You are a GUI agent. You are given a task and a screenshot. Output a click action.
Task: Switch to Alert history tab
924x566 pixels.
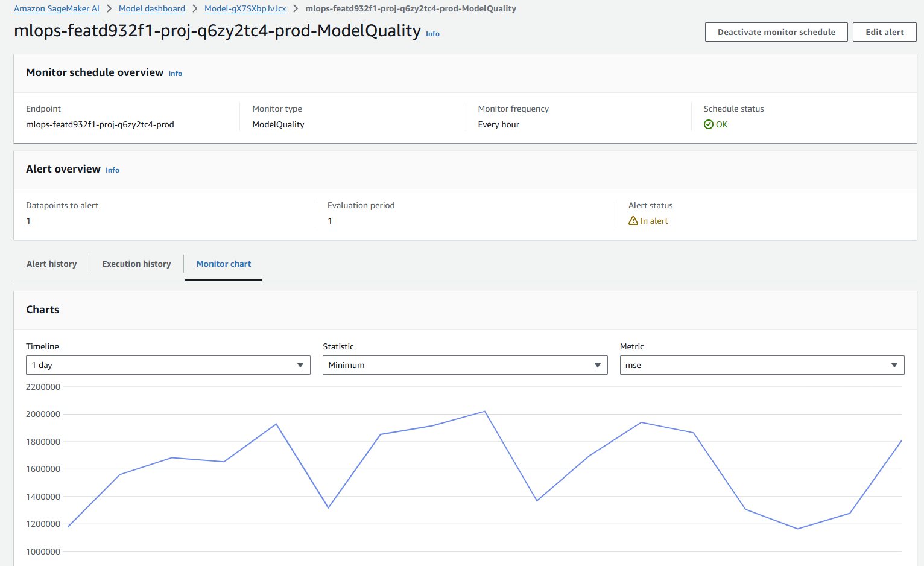[x=51, y=264]
